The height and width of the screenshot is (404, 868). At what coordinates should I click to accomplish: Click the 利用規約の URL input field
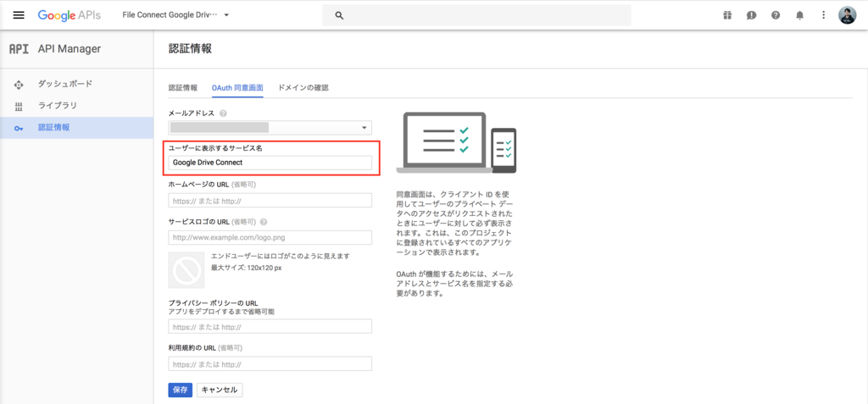click(x=270, y=363)
